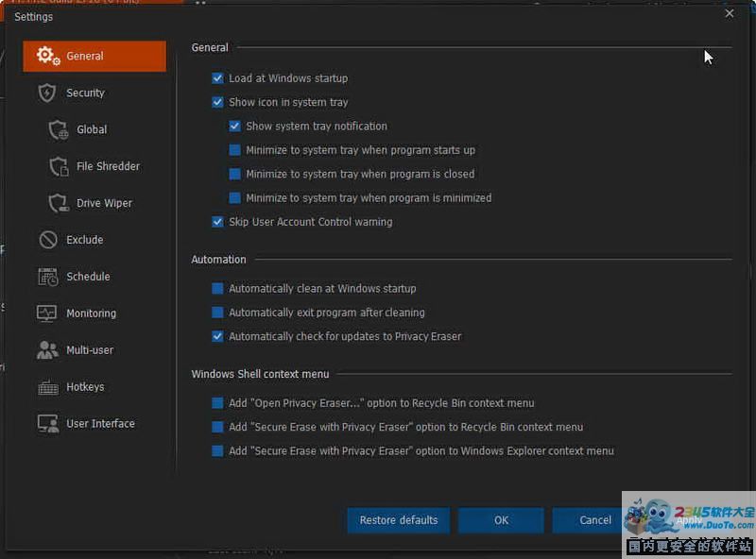
Task: Enable minimize to tray when program is minimized
Action: tap(234, 198)
